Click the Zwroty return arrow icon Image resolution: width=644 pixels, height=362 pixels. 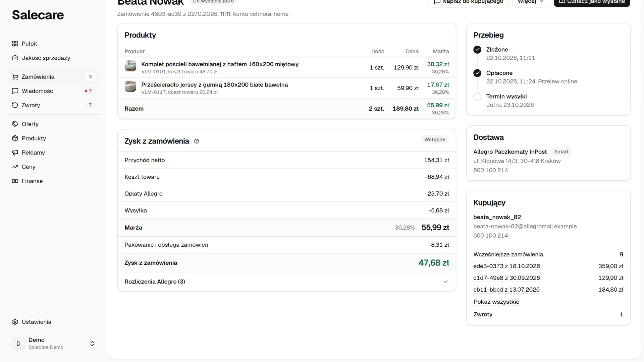pos(15,105)
